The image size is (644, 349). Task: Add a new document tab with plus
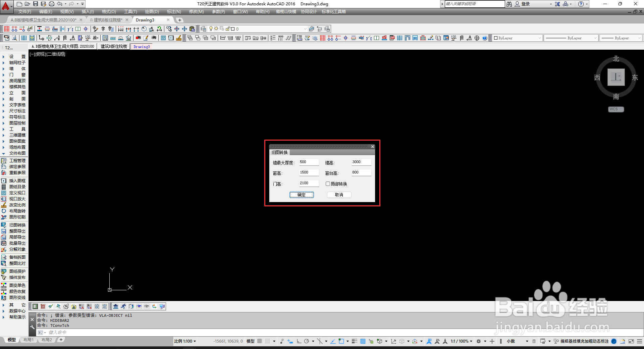180,20
